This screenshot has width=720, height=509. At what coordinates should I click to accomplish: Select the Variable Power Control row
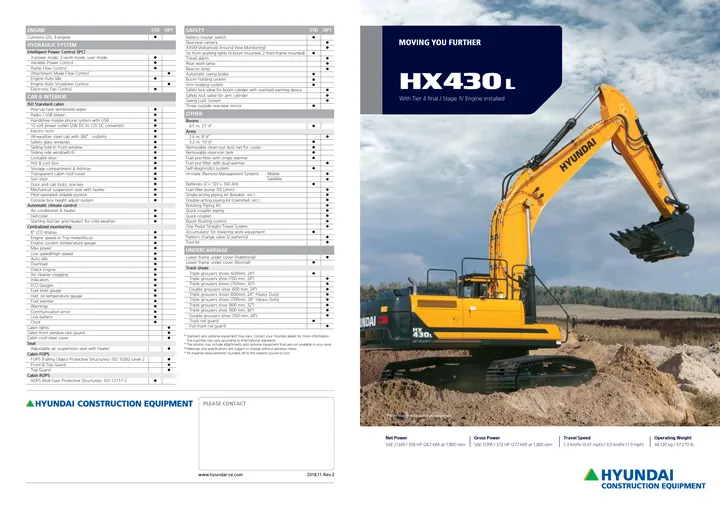[x=101, y=63]
